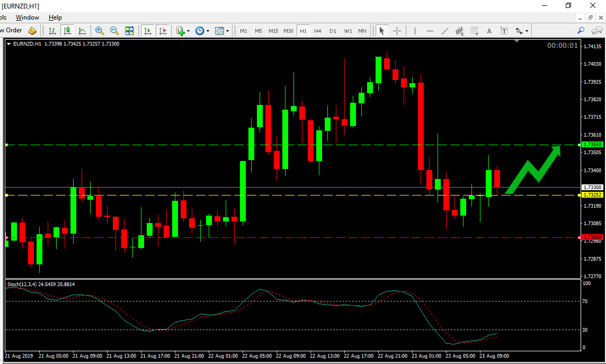The image size is (606, 364).
Task: Toggle chart auto scroll
Action: [147, 31]
